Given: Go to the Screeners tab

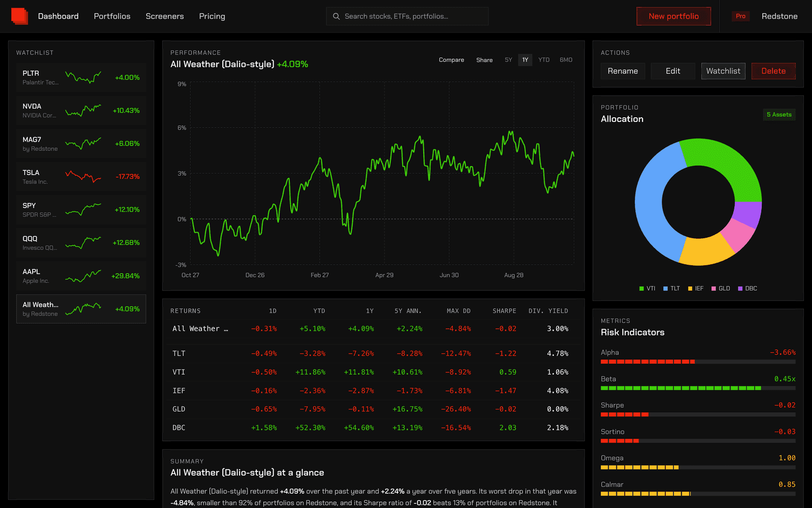Looking at the screenshot, I should pos(165,16).
